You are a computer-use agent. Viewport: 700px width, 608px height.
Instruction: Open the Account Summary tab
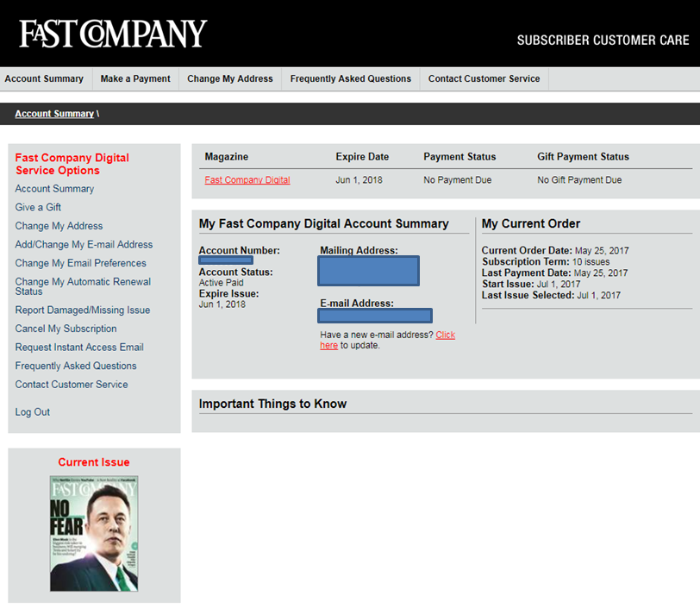[x=44, y=78]
